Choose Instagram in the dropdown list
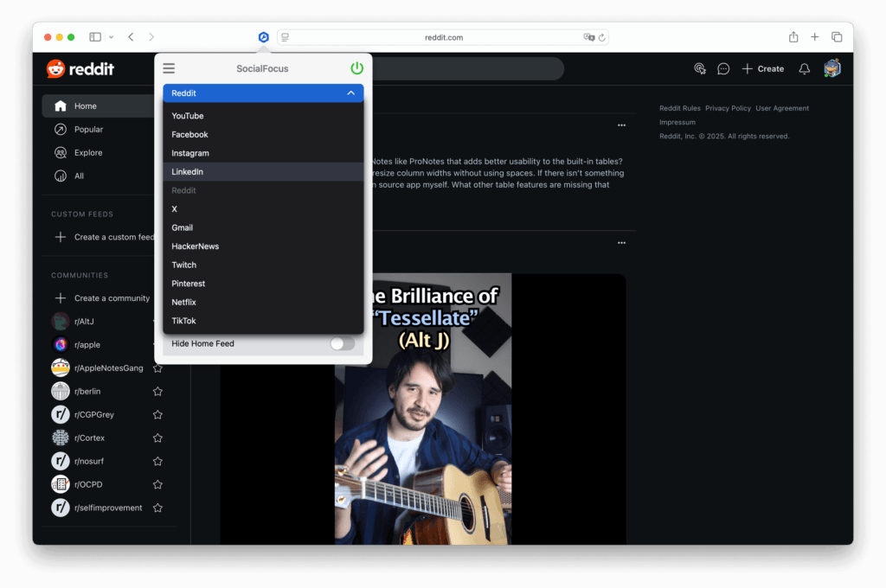This screenshot has height=588, width=886. 263,153
